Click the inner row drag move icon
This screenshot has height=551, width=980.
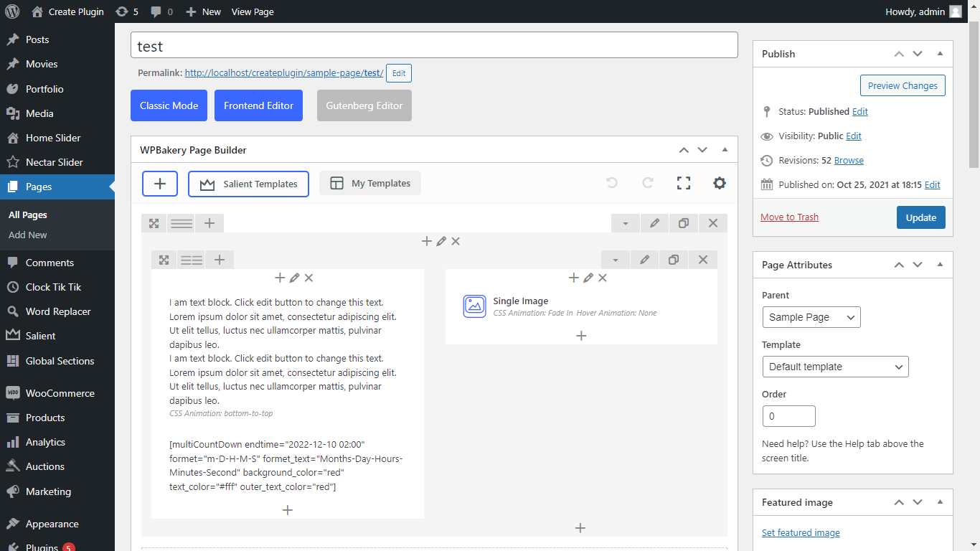[x=164, y=260]
